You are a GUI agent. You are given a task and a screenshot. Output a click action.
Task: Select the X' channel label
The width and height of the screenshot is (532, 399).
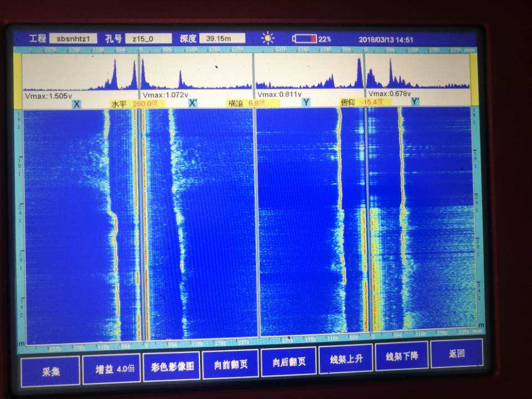[193, 103]
